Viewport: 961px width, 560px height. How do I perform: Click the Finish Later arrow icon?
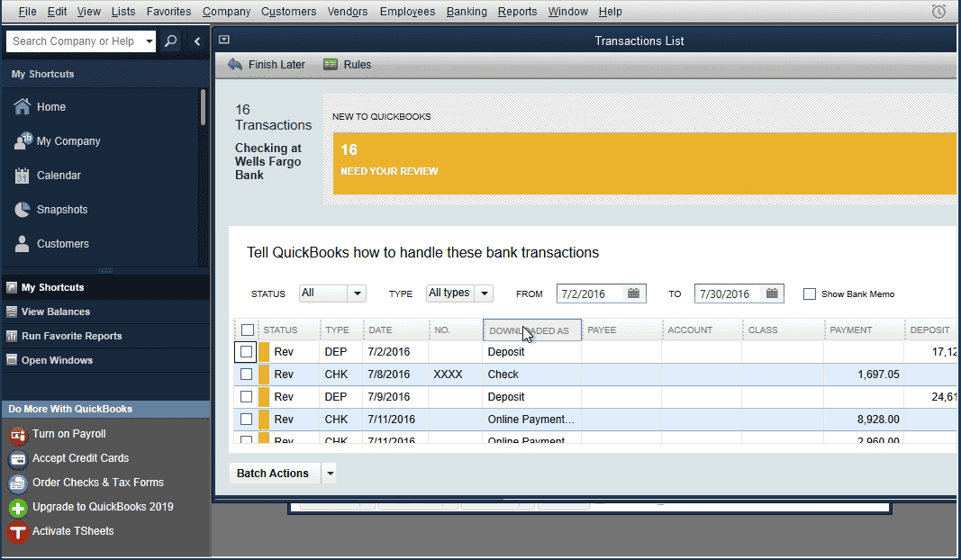coord(235,64)
